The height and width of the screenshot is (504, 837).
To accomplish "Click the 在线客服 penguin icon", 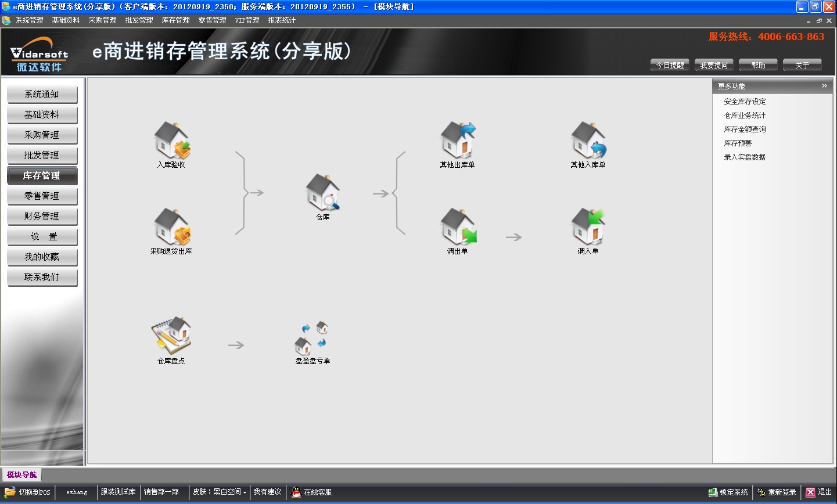I will point(296,492).
